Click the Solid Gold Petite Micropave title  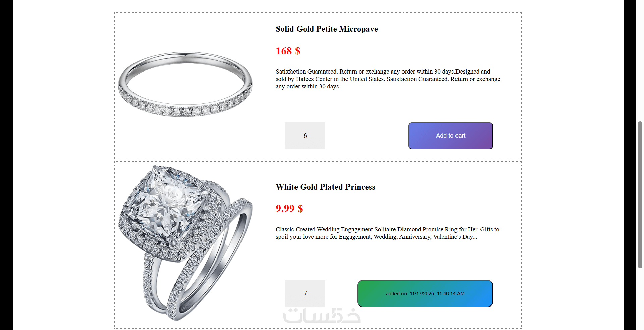(x=326, y=29)
